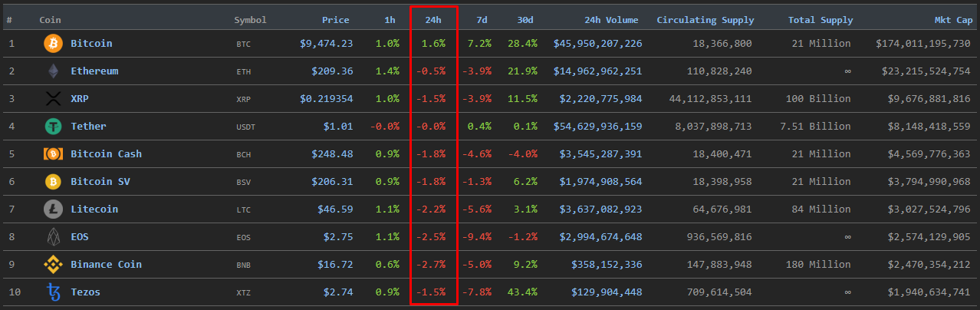Click the Ethereum diamond logo icon
This screenshot has height=310, width=980.
[53, 71]
